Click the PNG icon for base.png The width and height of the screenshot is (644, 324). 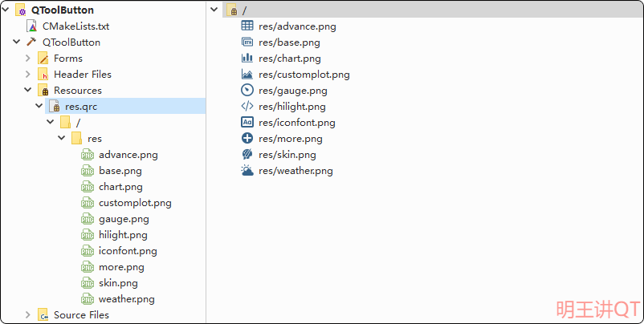point(88,171)
